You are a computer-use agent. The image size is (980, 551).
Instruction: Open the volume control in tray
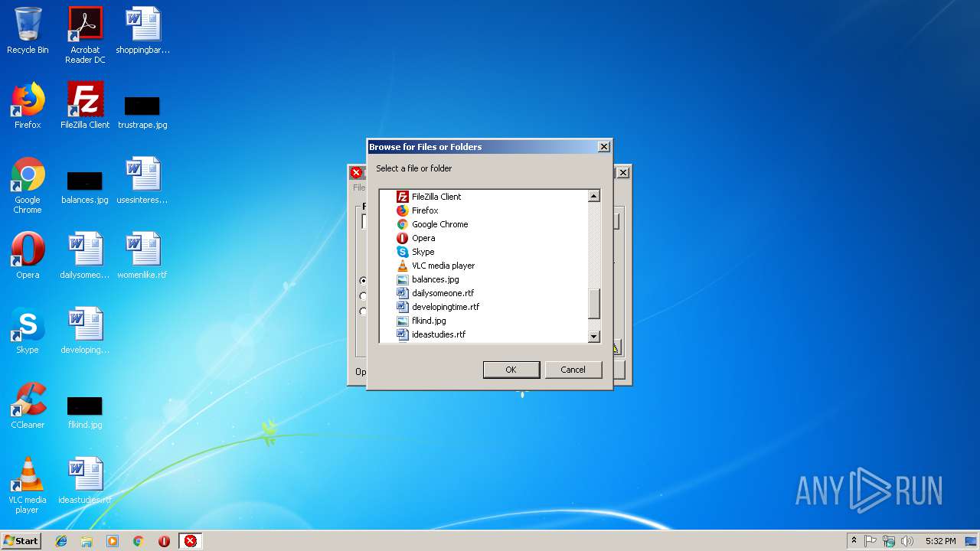(x=907, y=541)
